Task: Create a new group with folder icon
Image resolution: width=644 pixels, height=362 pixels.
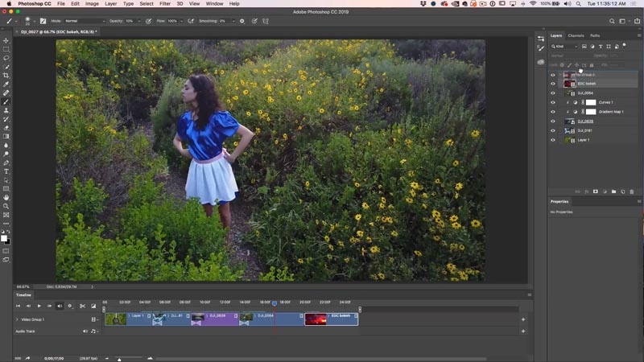Action: click(x=613, y=191)
